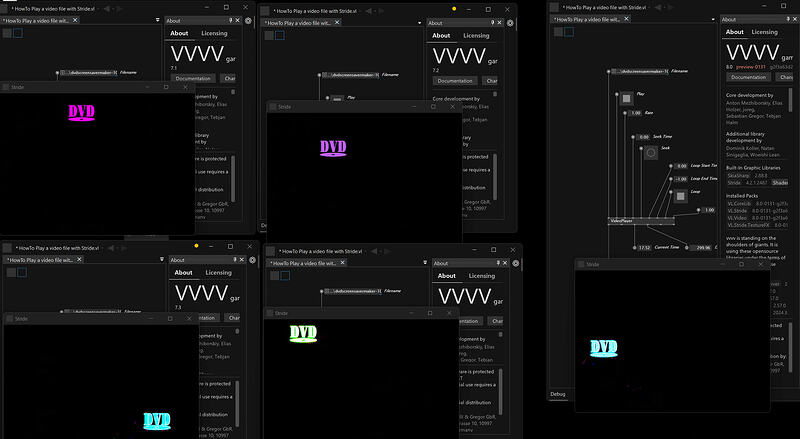Switch to Licensing tab in 8.0 preview window

(x=764, y=32)
